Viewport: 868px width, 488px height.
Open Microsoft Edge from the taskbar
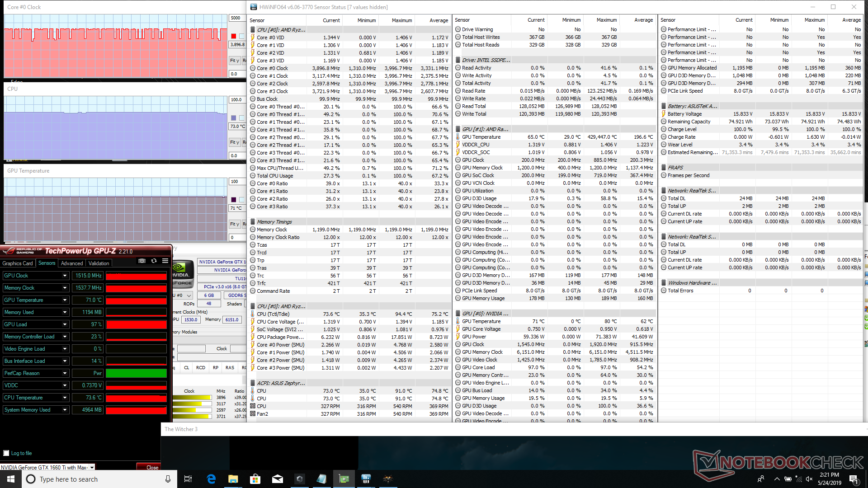pyautogui.click(x=211, y=479)
